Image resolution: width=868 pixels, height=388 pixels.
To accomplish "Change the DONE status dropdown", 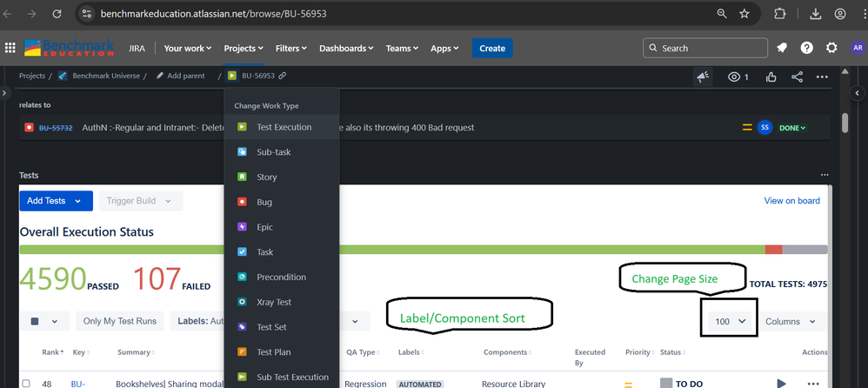I will [x=792, y=128].
